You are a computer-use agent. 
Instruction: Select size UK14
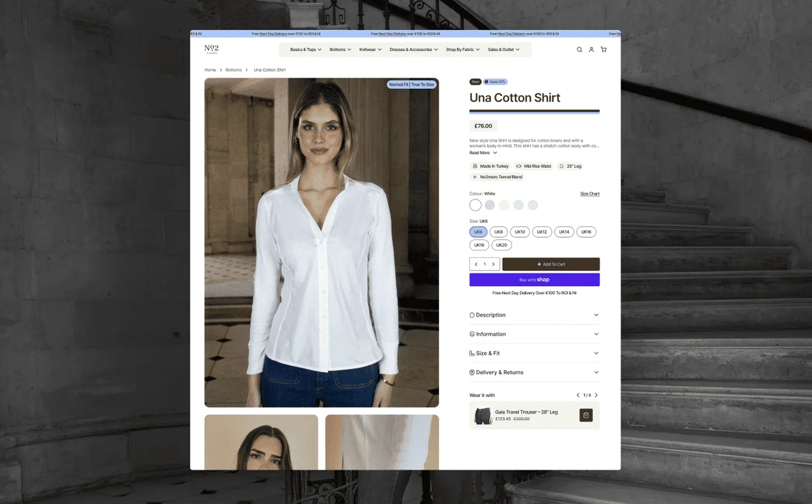[x=564, y=232]
